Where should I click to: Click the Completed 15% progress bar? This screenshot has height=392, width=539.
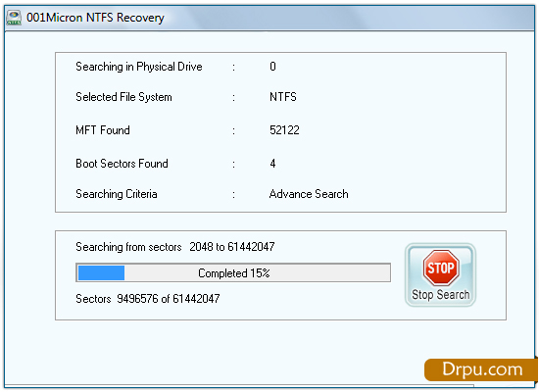(233, 273)
